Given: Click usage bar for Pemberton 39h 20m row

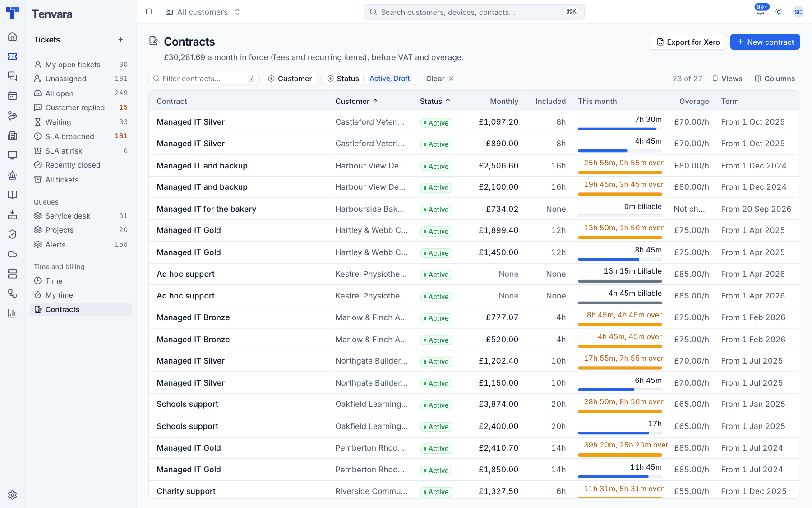Looking at the screenshot, I should click(x=620, y=455).
